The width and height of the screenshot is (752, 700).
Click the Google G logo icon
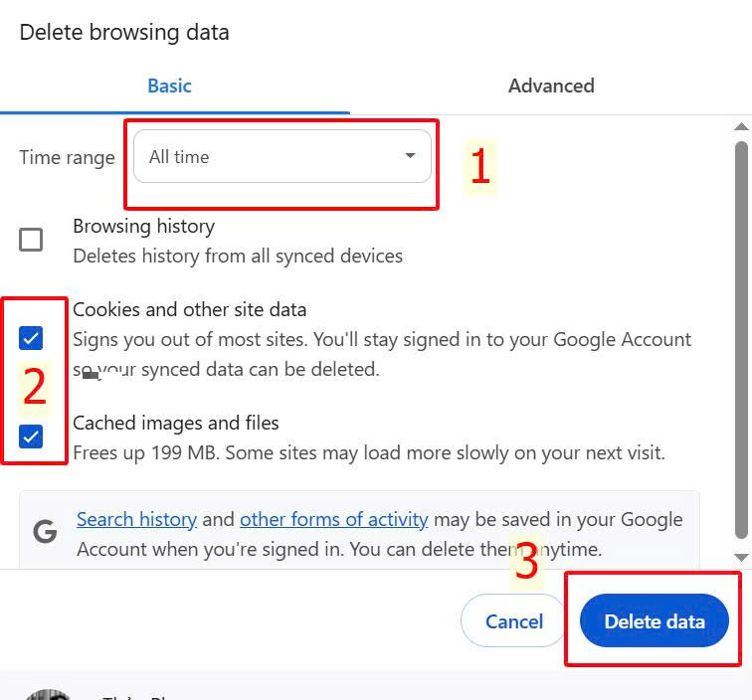(45, 532)
